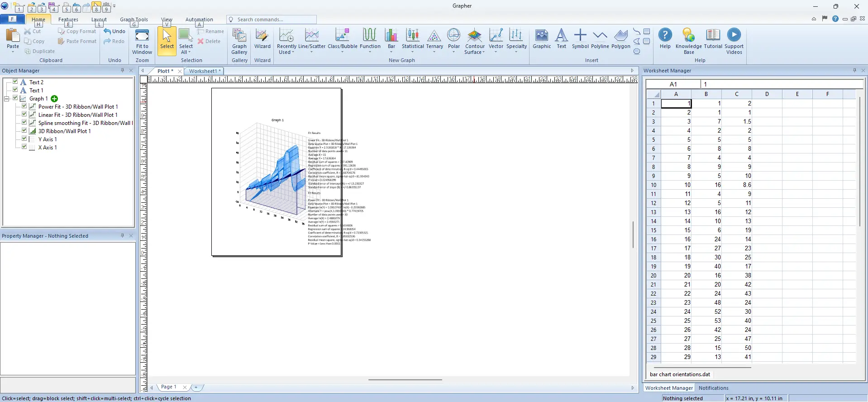
Task: Close the Property Manager panel
Action: pyautogui.click(x=131, y=236)
